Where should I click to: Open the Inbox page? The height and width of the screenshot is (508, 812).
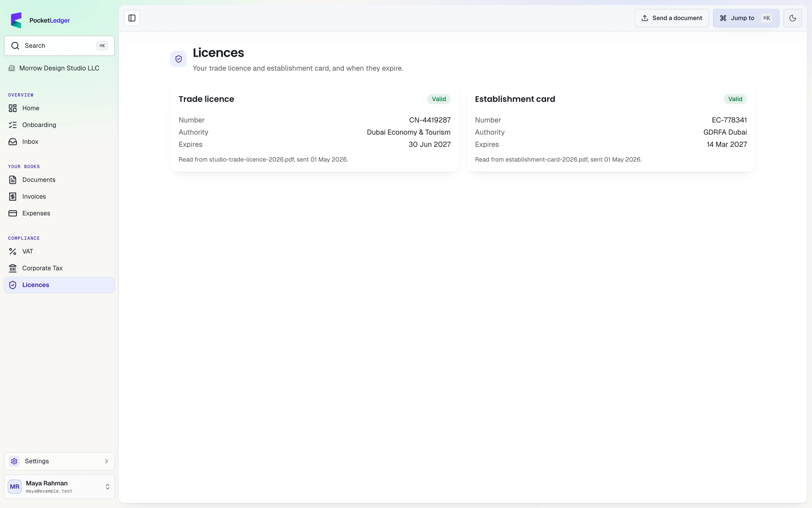pos(59,142)
